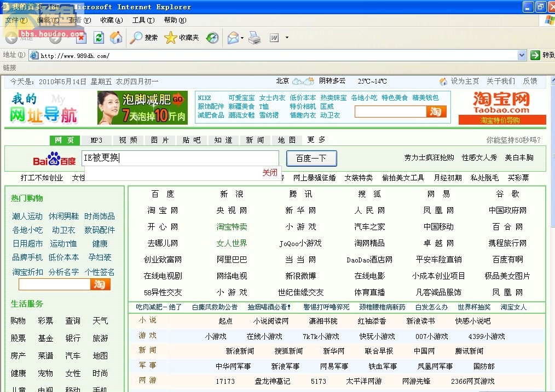Open the 更多 search tab
The width and height of the screenshot is (555, 392).
tap(316, 140)
